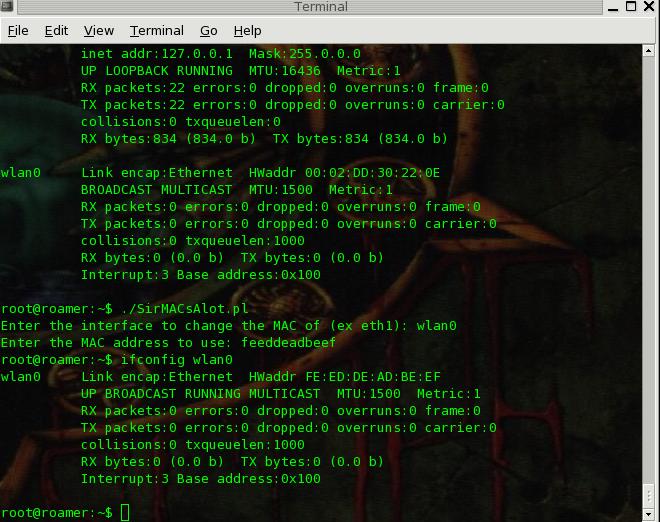Maximize the Terminal window
The image size is (660, 522).
(x=631, y=8)
